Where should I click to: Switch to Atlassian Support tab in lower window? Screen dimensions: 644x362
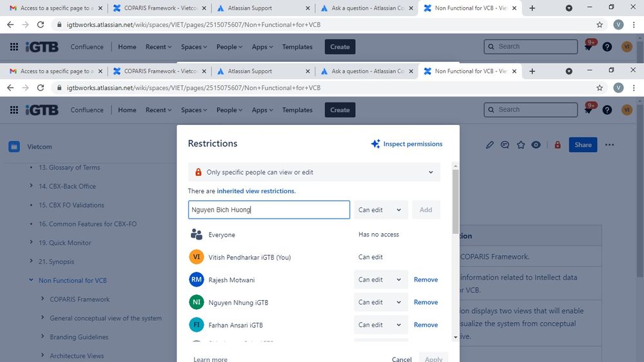tap(263, 71)
